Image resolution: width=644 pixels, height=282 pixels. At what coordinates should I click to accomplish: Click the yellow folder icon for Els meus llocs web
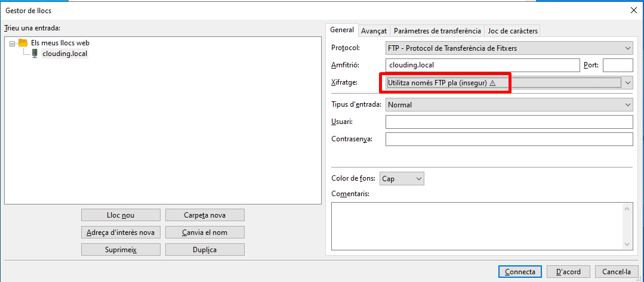tap(23, 43)
